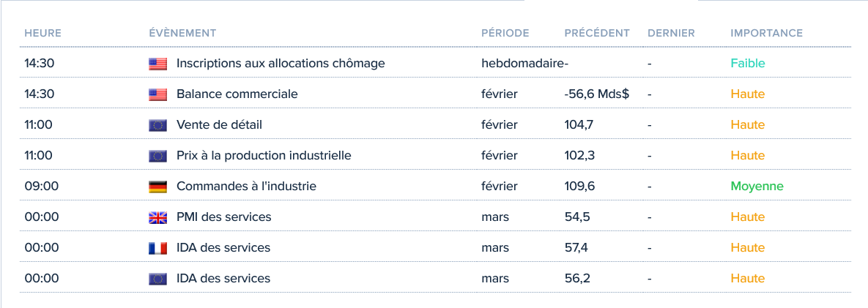Open the PMI des services event
Viewport: 868px width, 308px height.
[223, 217]
